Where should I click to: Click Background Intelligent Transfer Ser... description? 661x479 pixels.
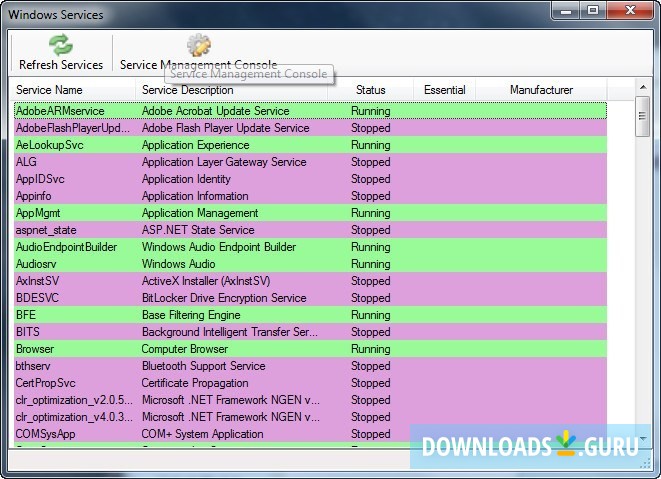point(229,332)
